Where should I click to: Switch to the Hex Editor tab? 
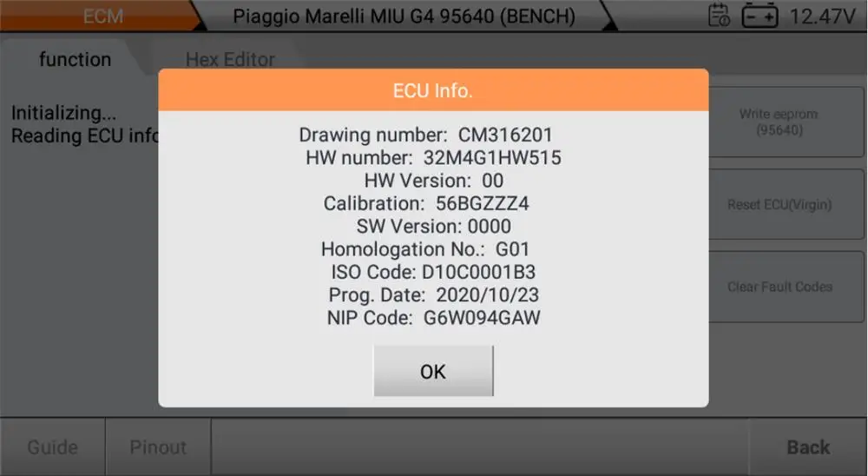230,59
